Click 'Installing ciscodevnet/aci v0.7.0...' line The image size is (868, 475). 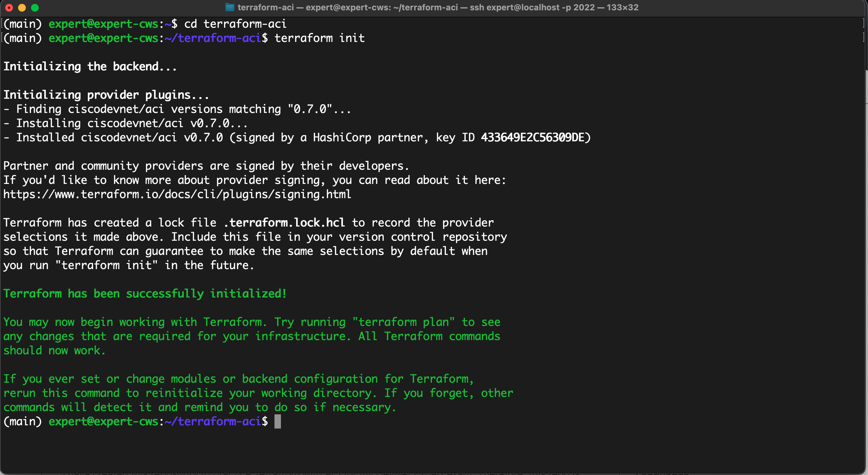click(131, 123)
